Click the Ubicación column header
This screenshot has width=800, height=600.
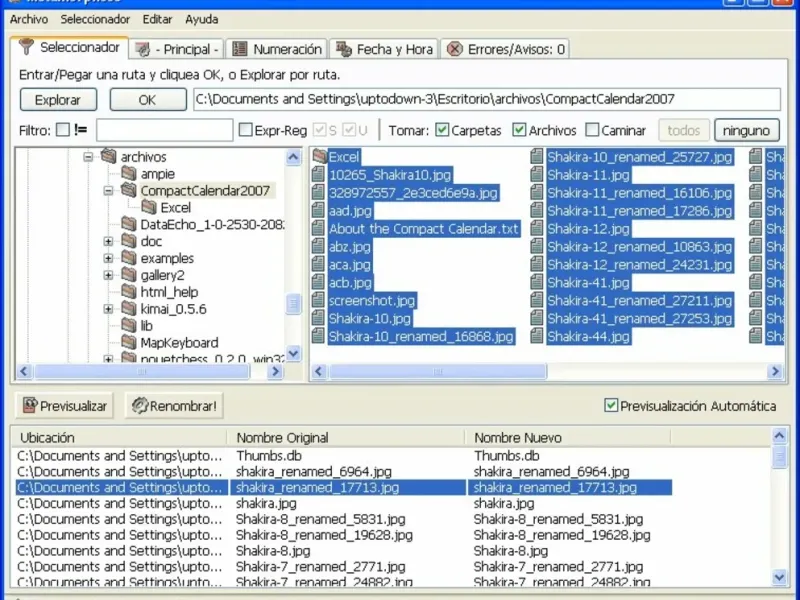click(x=119, y=437)
